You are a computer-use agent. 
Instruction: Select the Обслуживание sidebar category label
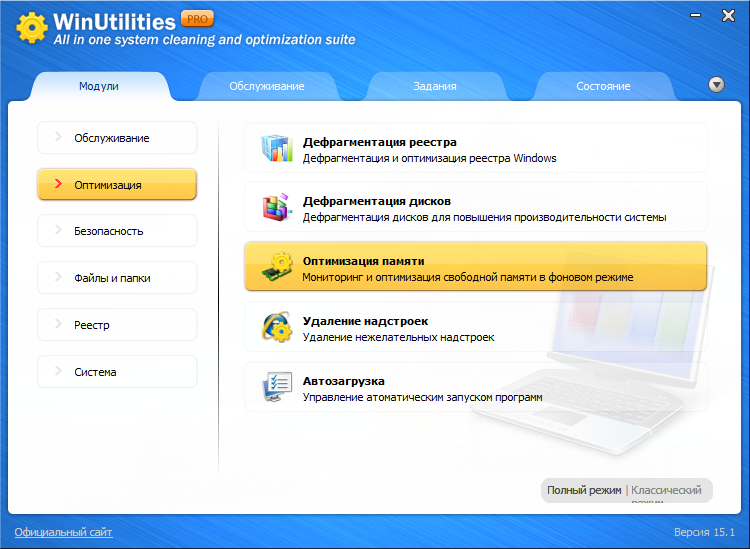click(x=111, y=138)
